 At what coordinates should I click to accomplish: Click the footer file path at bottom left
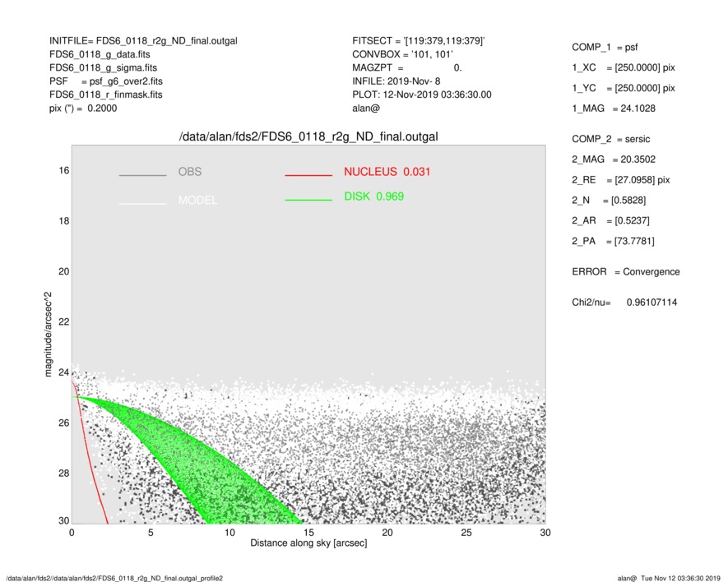point(114,578)
